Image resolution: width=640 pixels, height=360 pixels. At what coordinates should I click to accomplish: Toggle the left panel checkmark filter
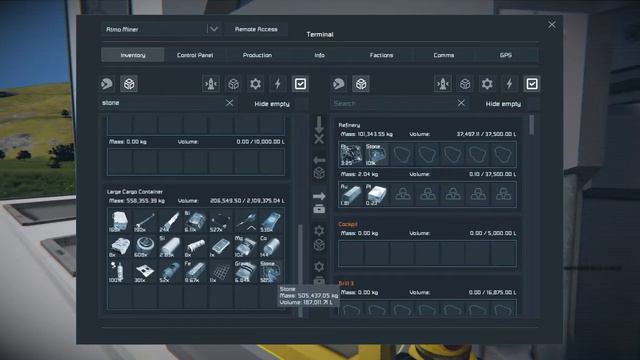pyautogui.click(x=300, y=84)
